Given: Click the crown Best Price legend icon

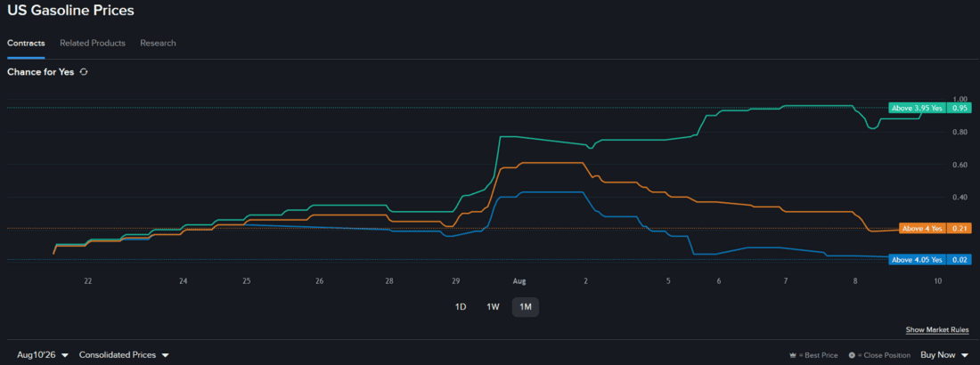Looking at the screenshot, I should click(794, 355).
